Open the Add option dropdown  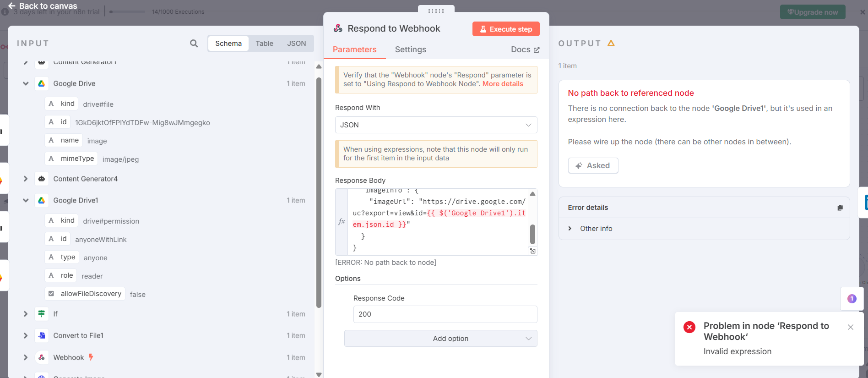coord(440,339)
